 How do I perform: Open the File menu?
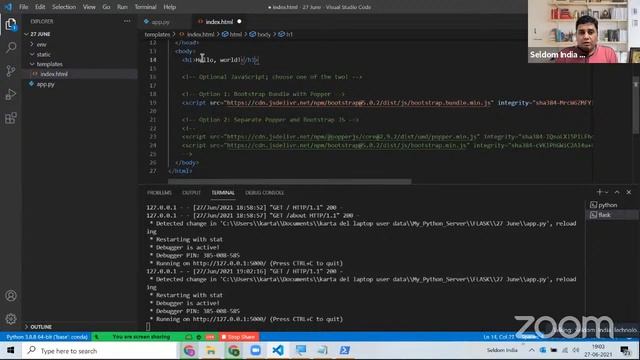click(x=24, y=7)
